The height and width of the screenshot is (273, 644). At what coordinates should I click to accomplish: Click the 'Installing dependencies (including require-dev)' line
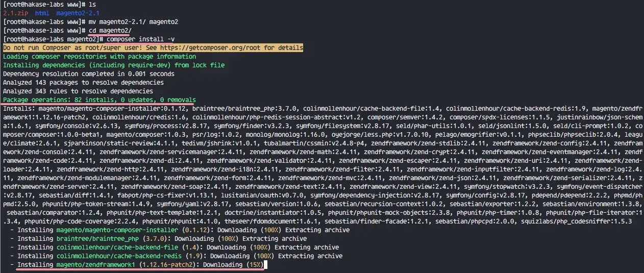pos(114,65)
